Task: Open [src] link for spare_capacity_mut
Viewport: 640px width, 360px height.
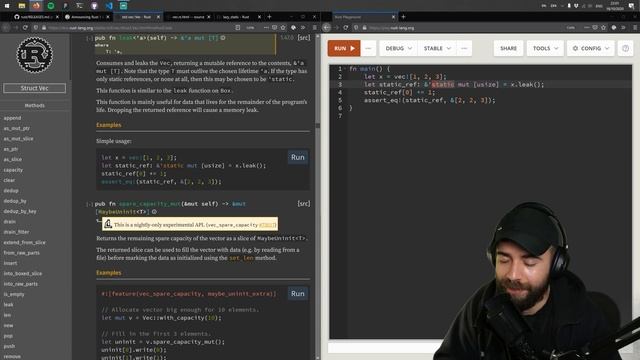Action: pyautogui.click(x=304, y=203)
